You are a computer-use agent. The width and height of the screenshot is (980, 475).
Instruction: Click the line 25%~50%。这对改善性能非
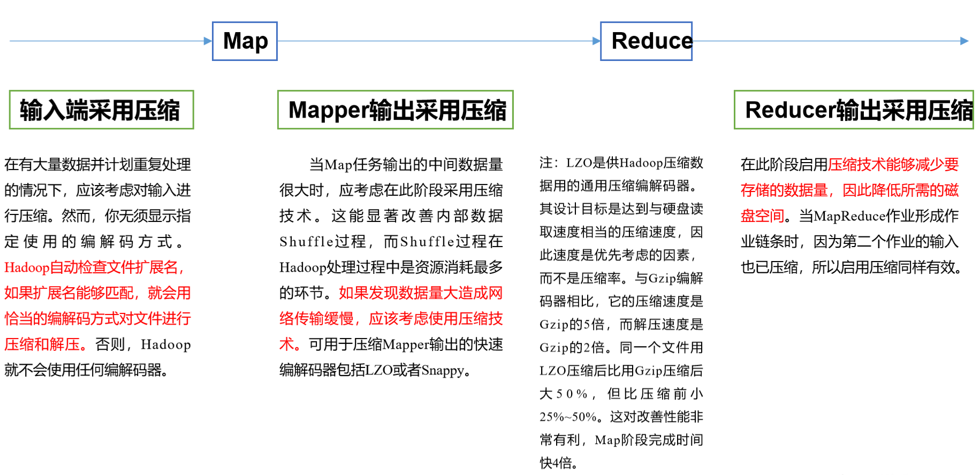point(621,416)
